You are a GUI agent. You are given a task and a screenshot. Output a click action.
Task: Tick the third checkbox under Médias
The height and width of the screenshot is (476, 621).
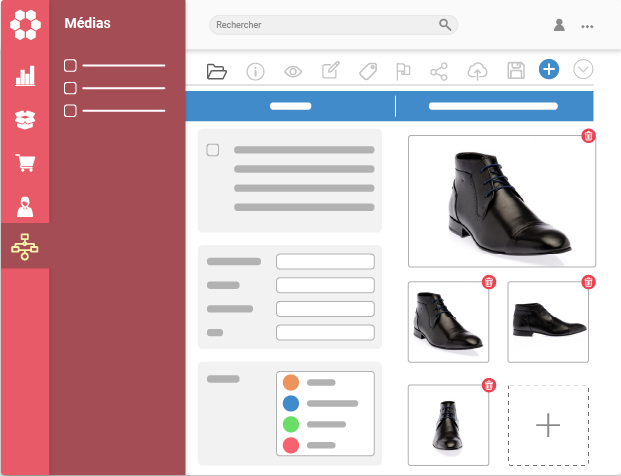tap(70, 110)
